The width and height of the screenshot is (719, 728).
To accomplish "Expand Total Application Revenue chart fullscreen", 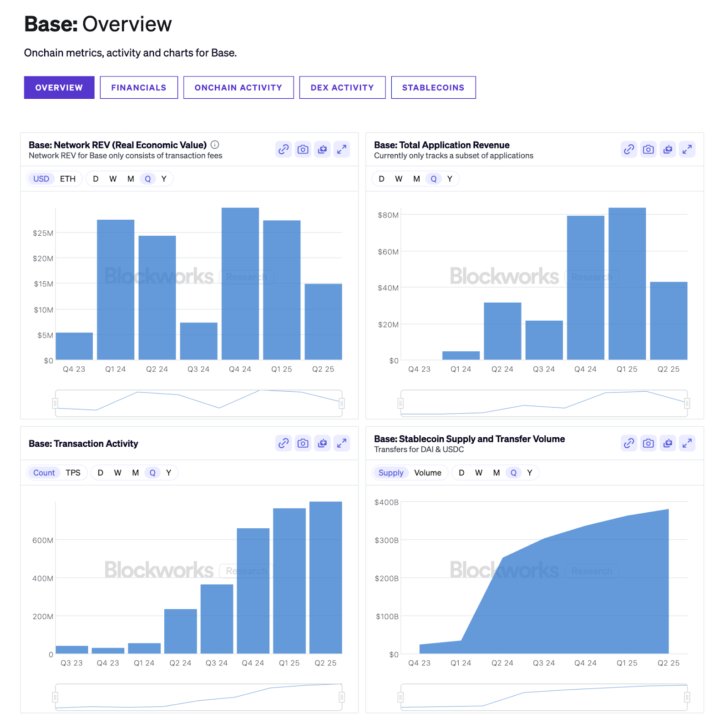I will (x=687, y=149).
